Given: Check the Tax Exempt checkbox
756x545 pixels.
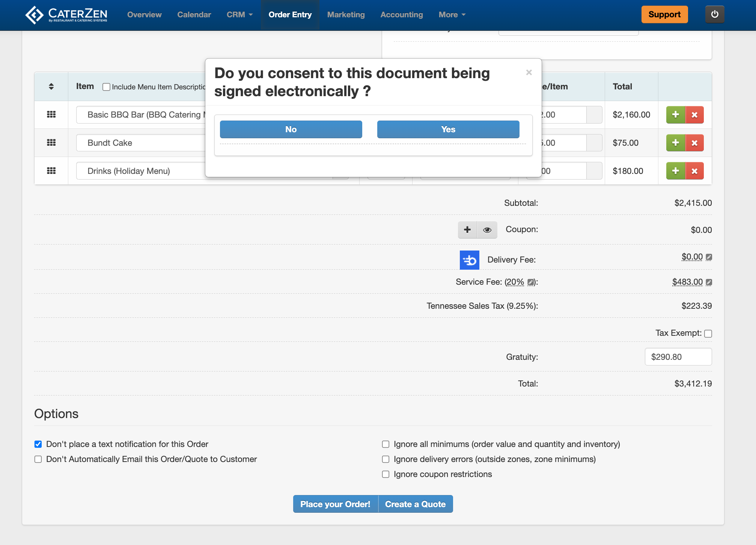Looking at the screenshot, I should click(x=708, y=334).
